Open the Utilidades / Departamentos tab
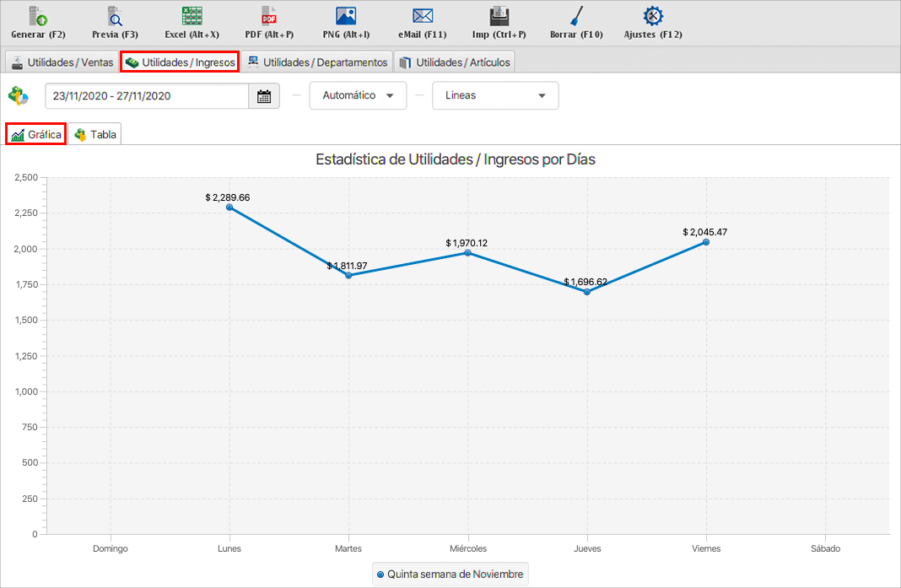Viewport: 901px width, 588px height. [316, 62]
